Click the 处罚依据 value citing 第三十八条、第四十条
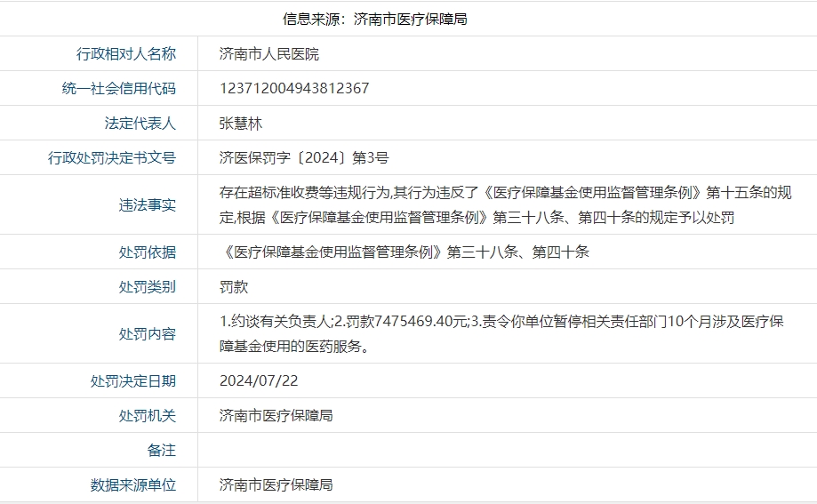Image resolution: width=817 pixels, height=504 pixels. (404, 252)
